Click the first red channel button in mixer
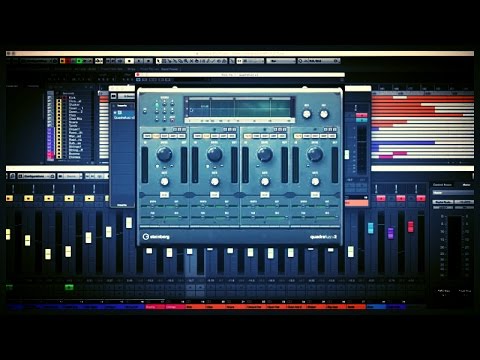 click(381, 198)
